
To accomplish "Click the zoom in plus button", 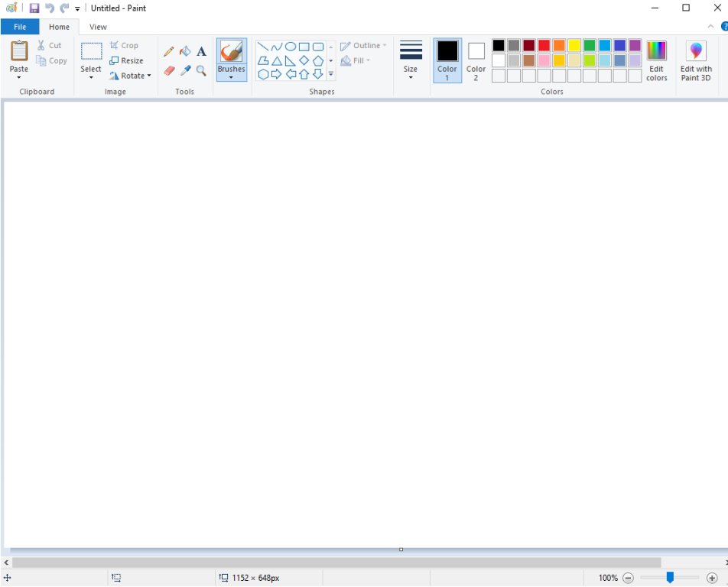I will coord(712,578).
